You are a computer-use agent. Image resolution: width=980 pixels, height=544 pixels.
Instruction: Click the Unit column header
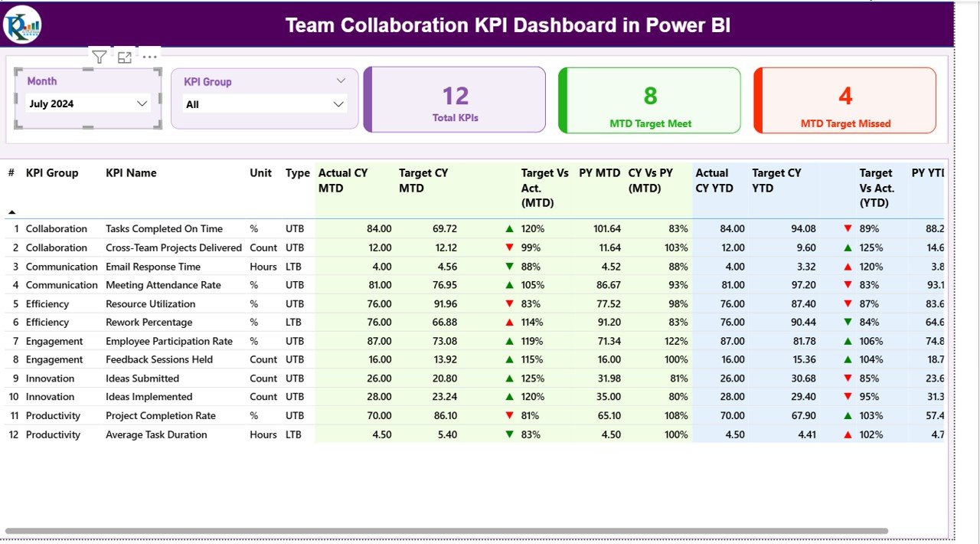pos(260,173)
